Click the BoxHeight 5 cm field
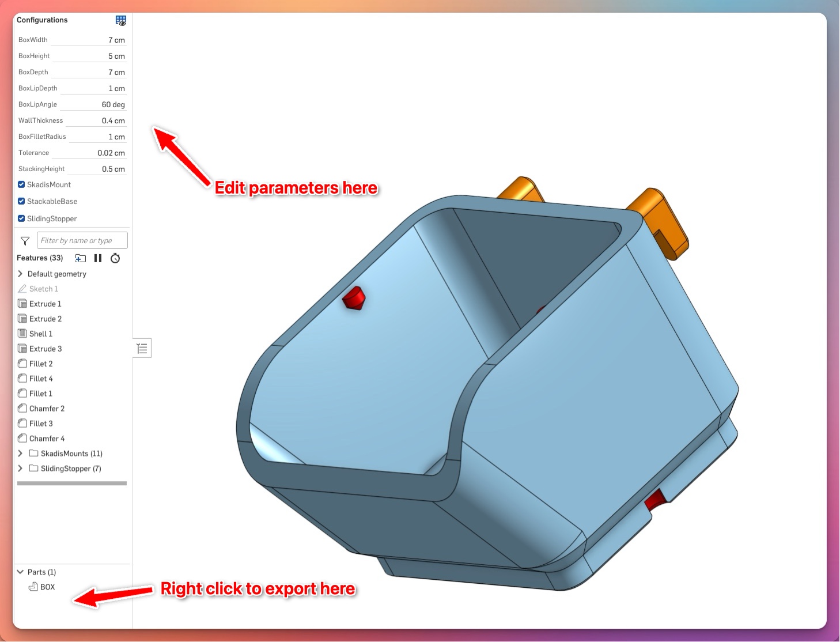Image resolution: width=840 pixels, height=642 pixels. click(89, 56)
